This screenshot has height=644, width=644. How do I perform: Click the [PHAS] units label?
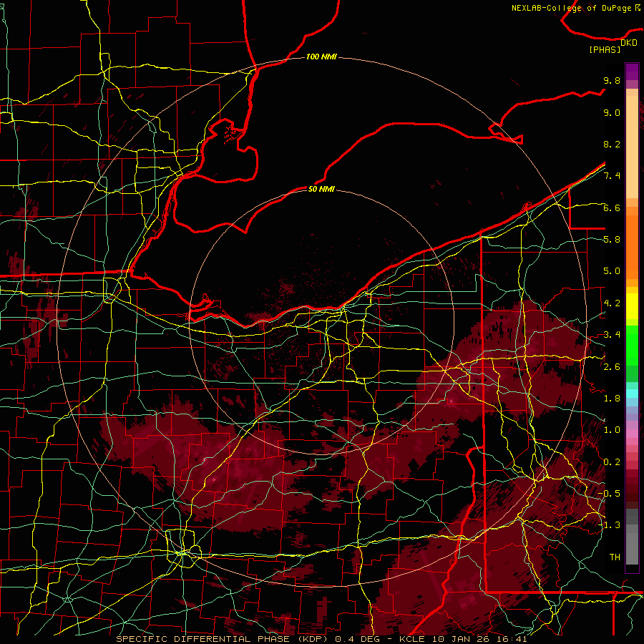tap(605, 50)
